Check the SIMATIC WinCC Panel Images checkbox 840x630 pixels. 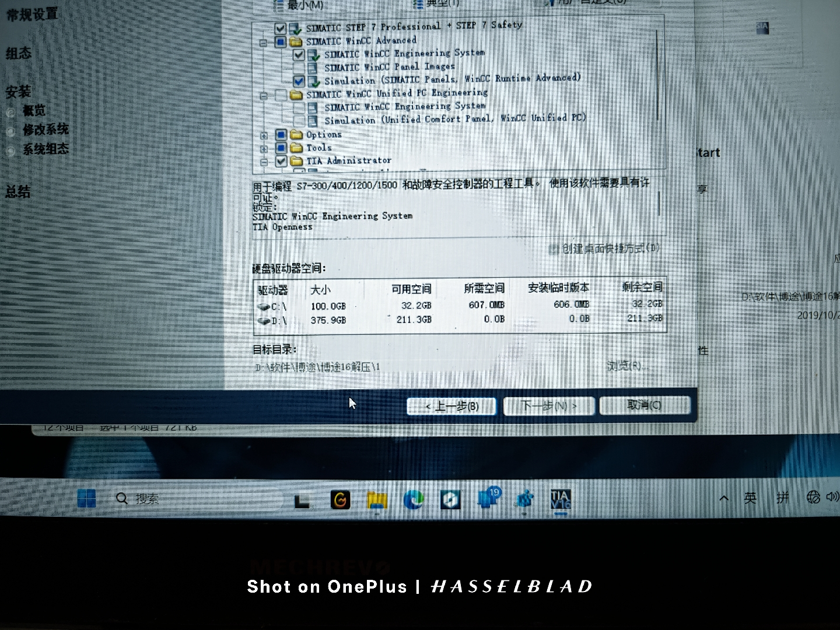[299, 68]
